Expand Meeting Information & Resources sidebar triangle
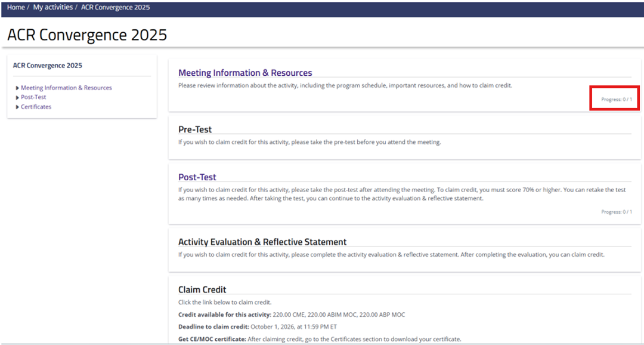Viewport: 644px width, 345px height. [x=17, y=88]
